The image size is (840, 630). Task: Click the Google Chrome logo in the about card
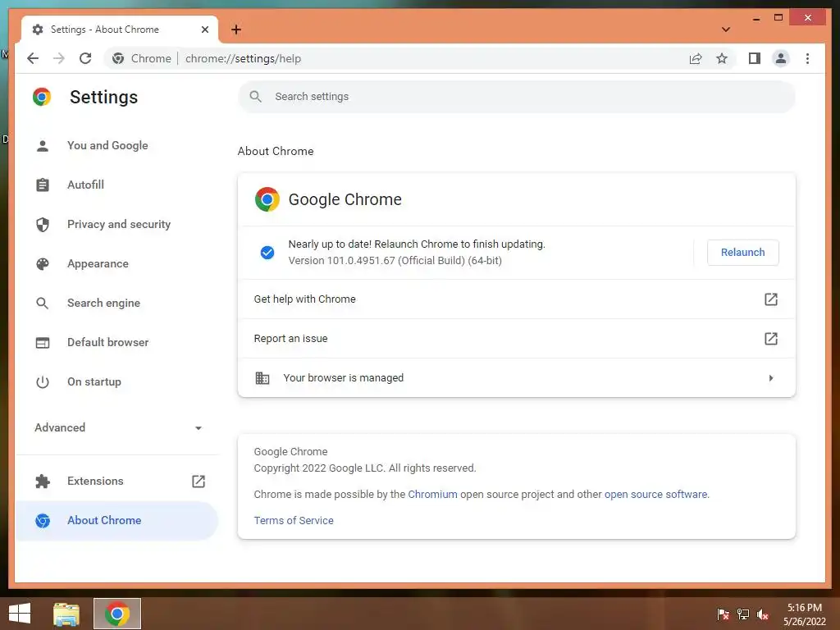coord(267,199)
